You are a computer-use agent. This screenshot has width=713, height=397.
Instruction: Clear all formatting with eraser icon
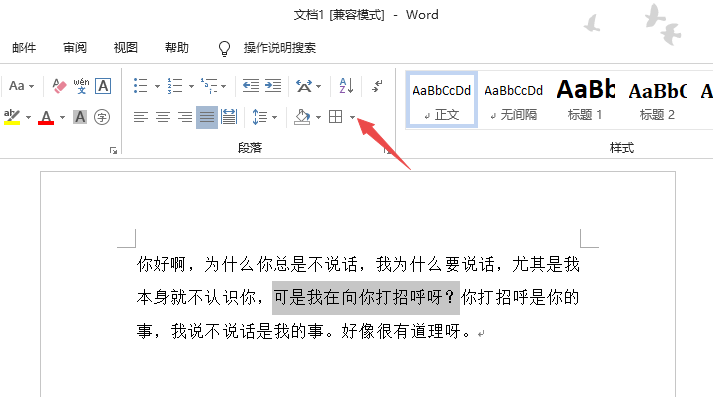(x=59, y=86)
